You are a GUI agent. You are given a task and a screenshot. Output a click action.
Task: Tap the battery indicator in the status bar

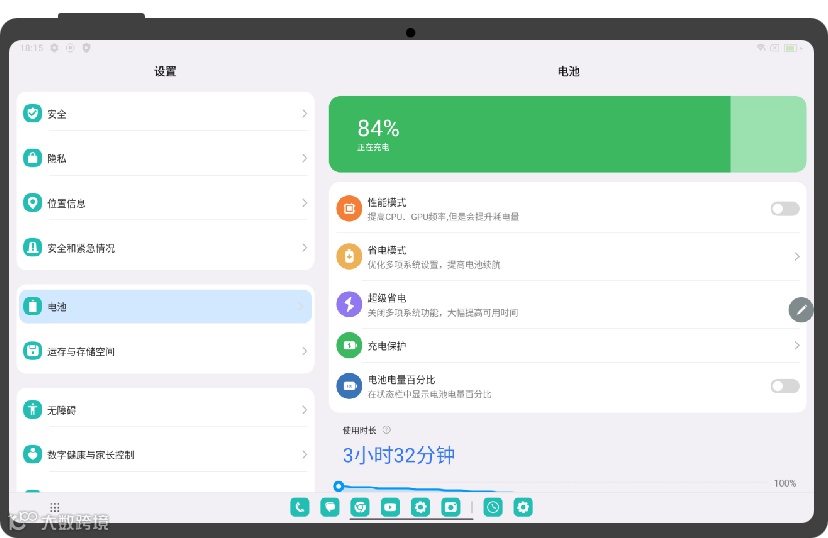790,48
